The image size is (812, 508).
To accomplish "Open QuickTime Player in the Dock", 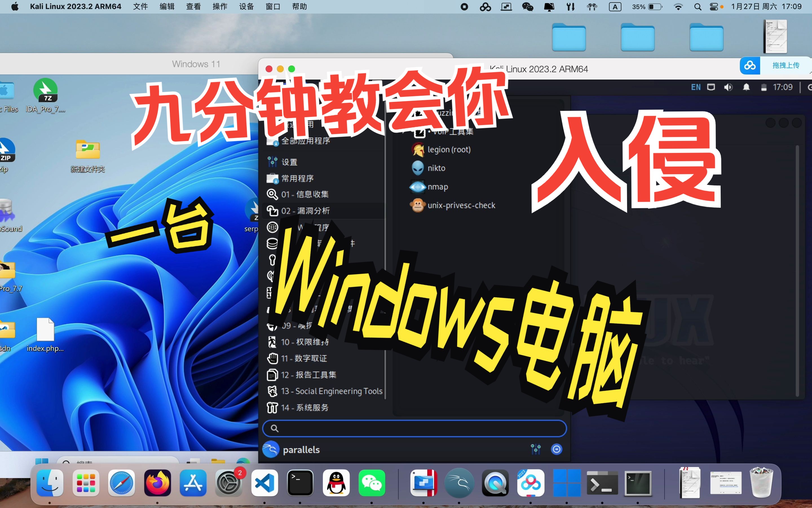I will coord(495,483).
